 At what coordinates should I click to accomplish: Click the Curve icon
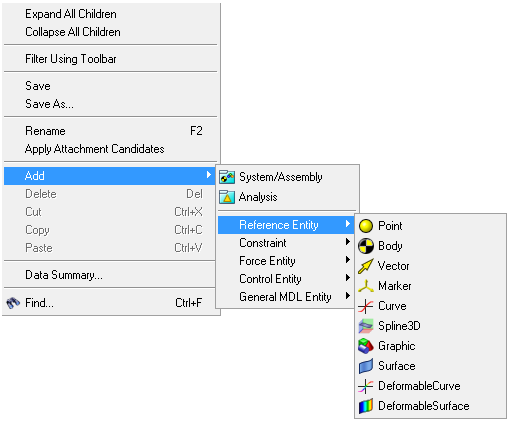(366, 306)
